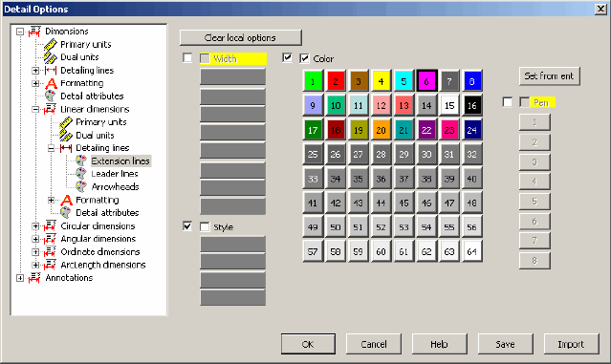The width and height of the screenshot is (611, 364).
Task: Click the palette icon beside Extension lines
Action: [81, 161]
